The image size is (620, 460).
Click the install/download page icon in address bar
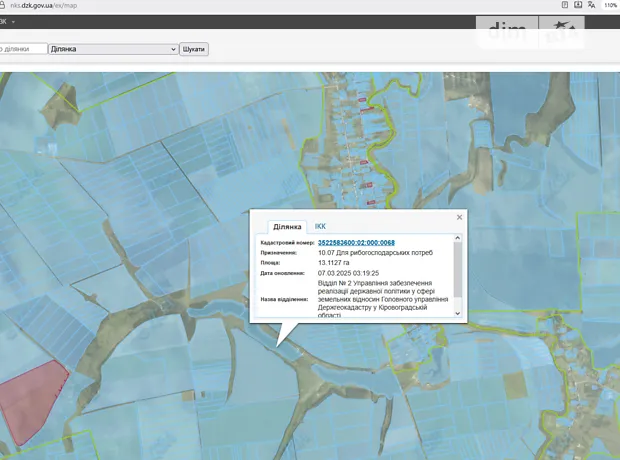[578, 5]
